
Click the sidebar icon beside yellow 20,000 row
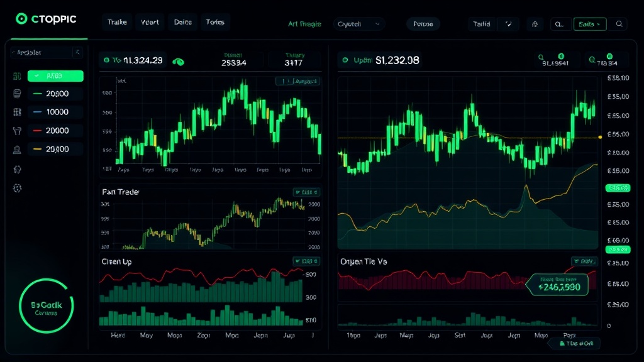pyautogui.click(x=17, y=150)
